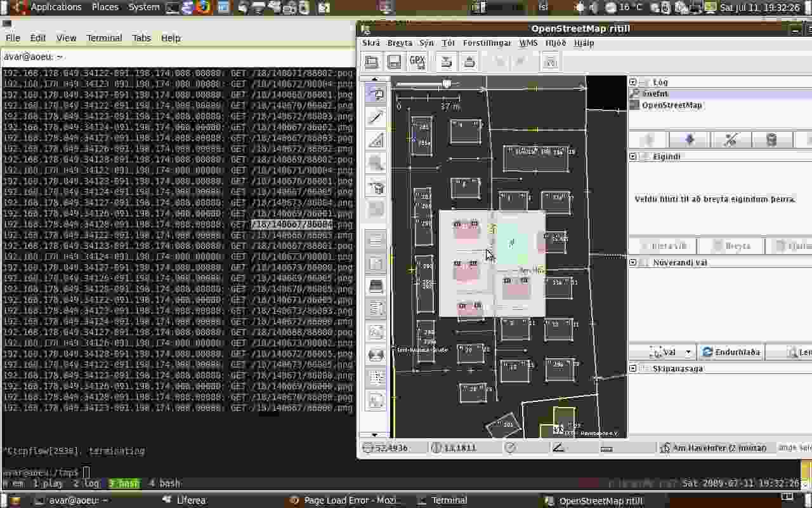Viewport: 812px width, 508px height.
Task: Click the preferences icon at toolbar end
Action: pyautogui.click(x=551, y=62)
